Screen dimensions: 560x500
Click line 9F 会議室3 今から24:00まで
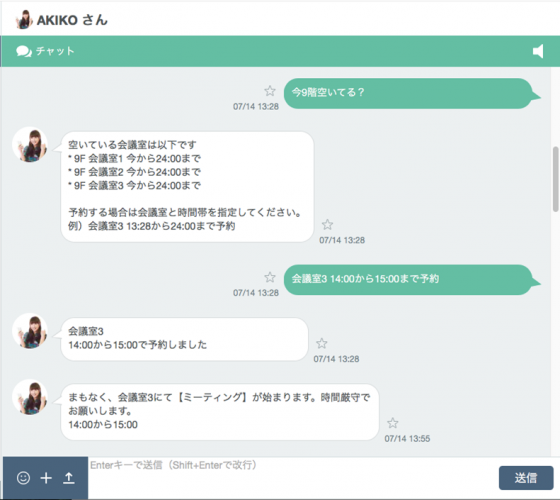[x=134, y=185]
